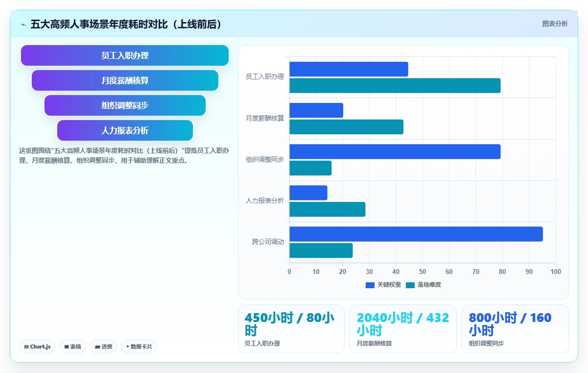
Task: Click the title 五大高频人事场景年度耗时对比
Action: click(126, 25)
